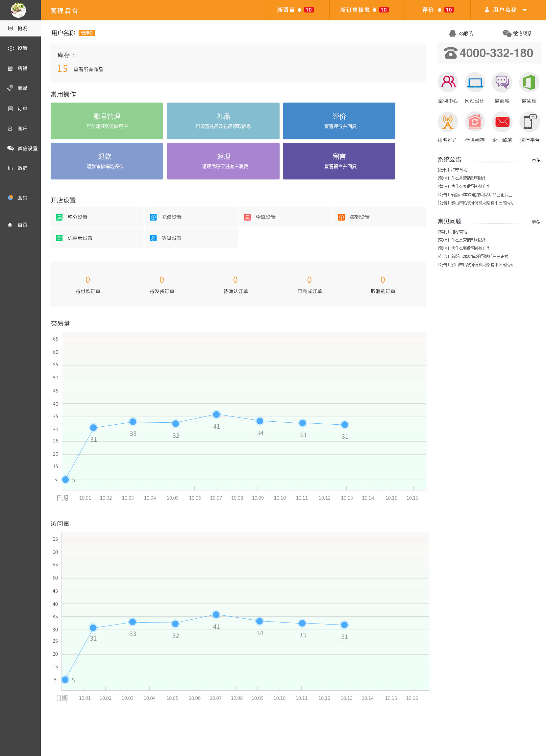This screenshot has height=756, width=546.
Task: Show more 常见问题 with 更多
Action: click(535, 222)
